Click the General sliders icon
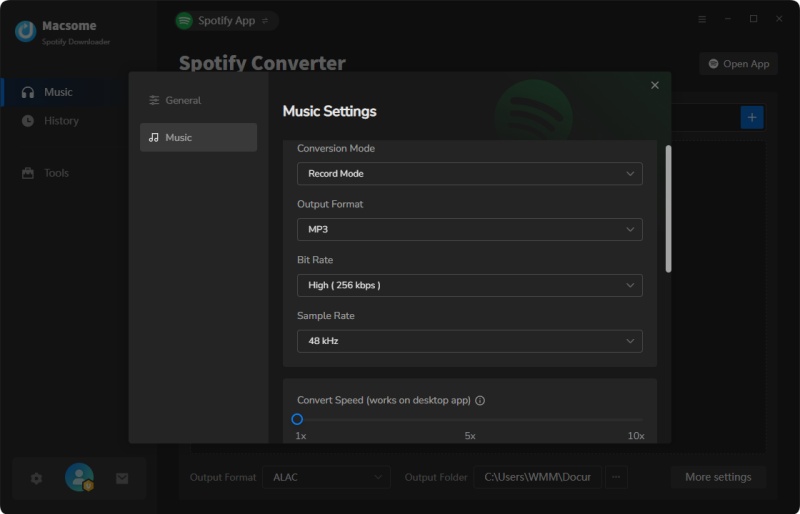 point(154,100)
